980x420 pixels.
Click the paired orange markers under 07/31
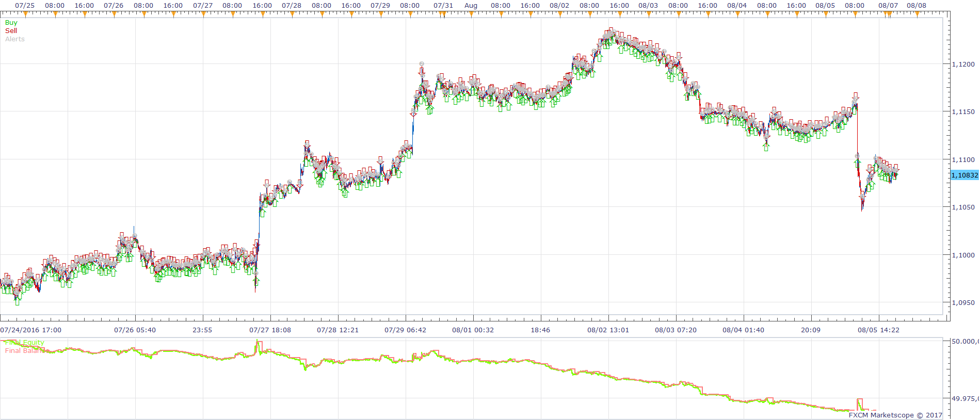coord(443,14)
